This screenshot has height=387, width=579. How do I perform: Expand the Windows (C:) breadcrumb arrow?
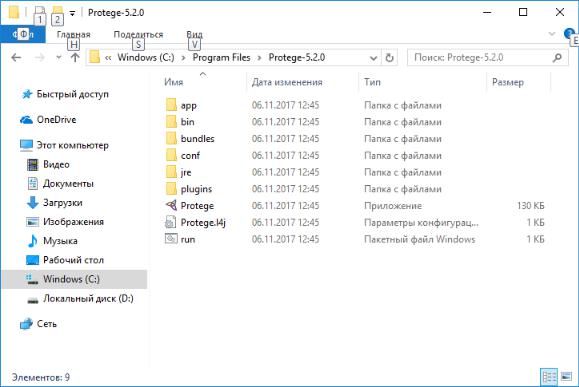point(183,58)
